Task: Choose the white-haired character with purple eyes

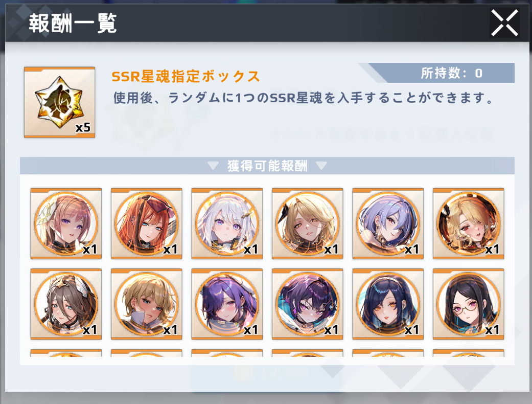Action: point(227,223)
